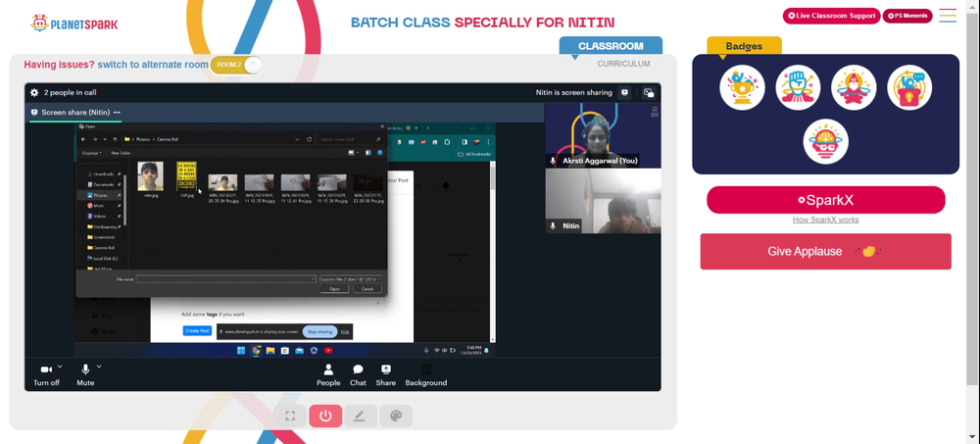980x444 pixels.
Task: Mute the microphone
Action: tap(85, 370)
